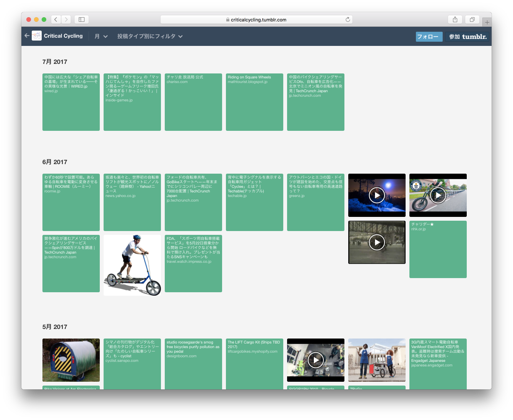Click Safari's back navigation arrow
Screen dimensions: 513x420
[x=56, y=20]
